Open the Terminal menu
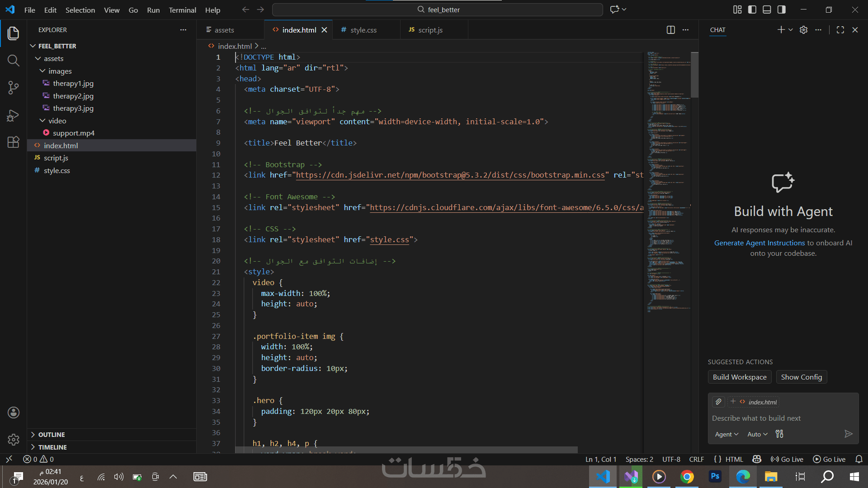The width and height of the screenshot is (868, 488). (x=182, y=10)
